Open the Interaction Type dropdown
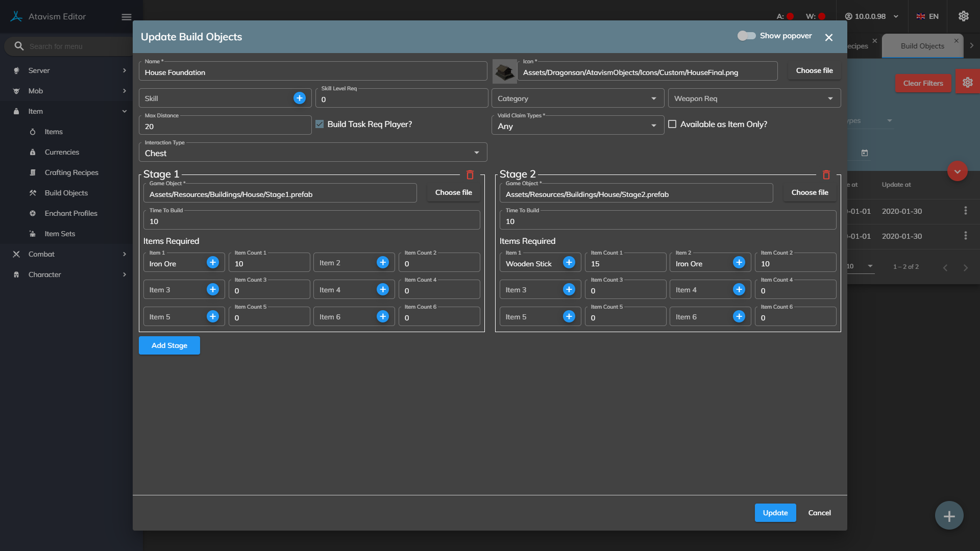This screenshot has height=551, width=980. [x=312, y=153]
